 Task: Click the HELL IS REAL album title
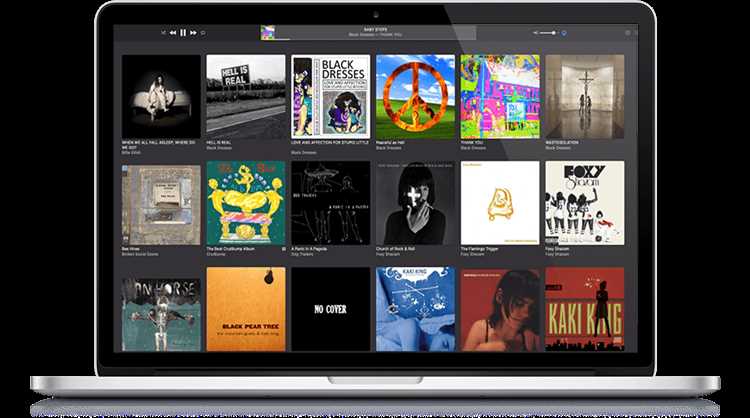(219, 143)
